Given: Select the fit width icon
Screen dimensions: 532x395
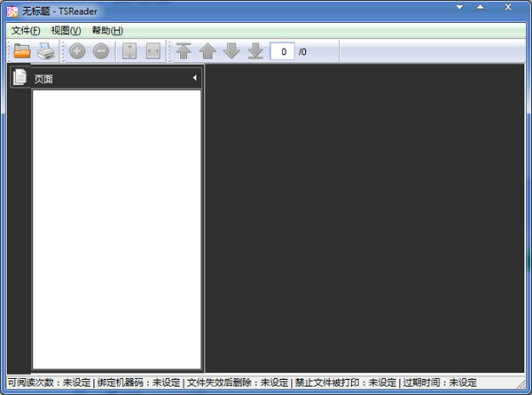Looking at the screenshot, I should pos(153,51).
